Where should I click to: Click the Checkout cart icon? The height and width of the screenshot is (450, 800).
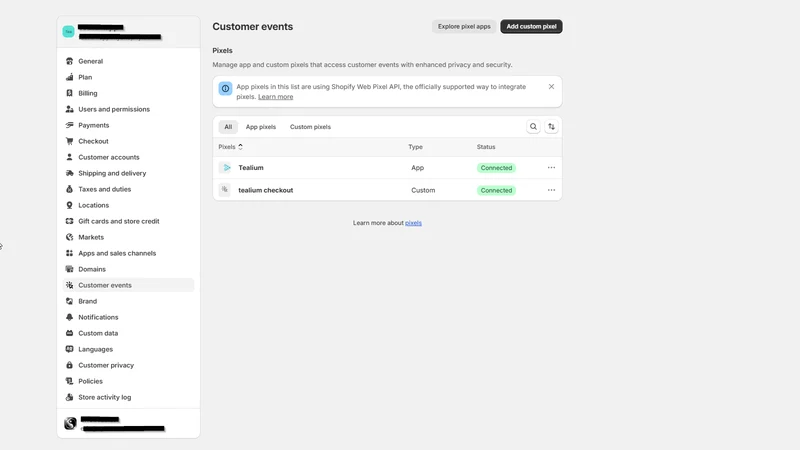click(69, 141)
